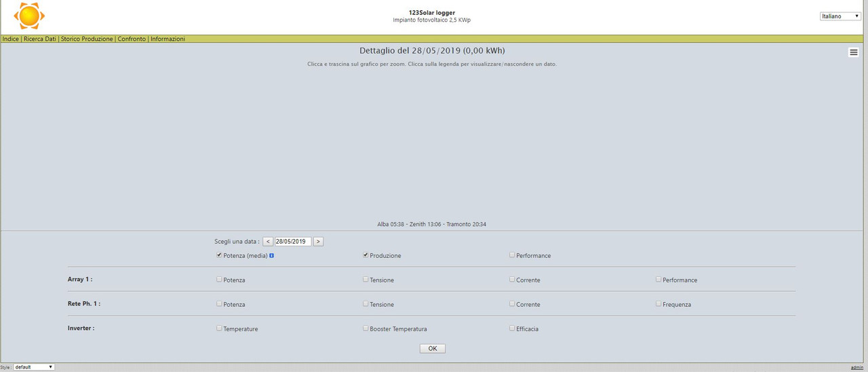Click the 123Solar sun logo
This screenshot has height=372, width=868.
pos(29,15)
